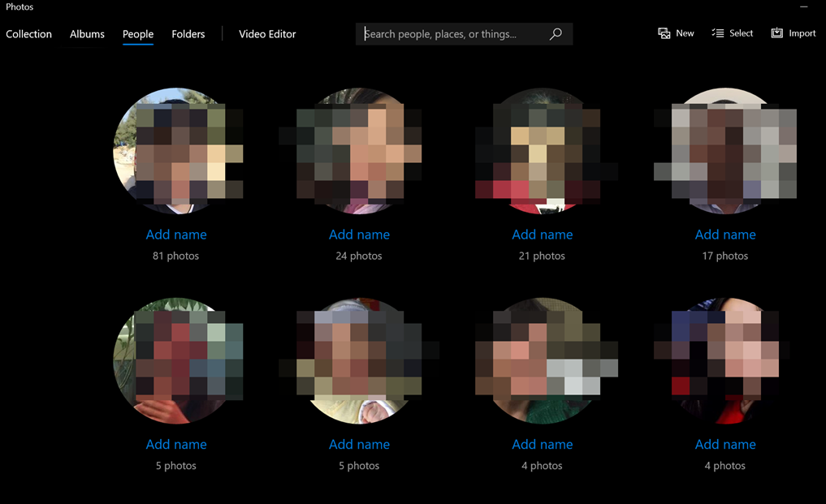Minimize the Photos window

[804, 6]
